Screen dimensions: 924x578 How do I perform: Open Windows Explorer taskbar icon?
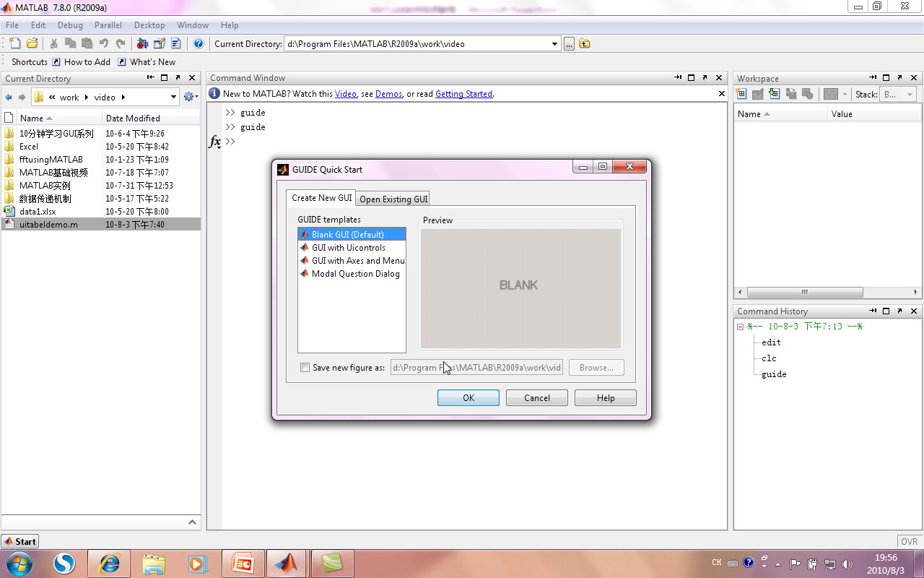(154, 563)
